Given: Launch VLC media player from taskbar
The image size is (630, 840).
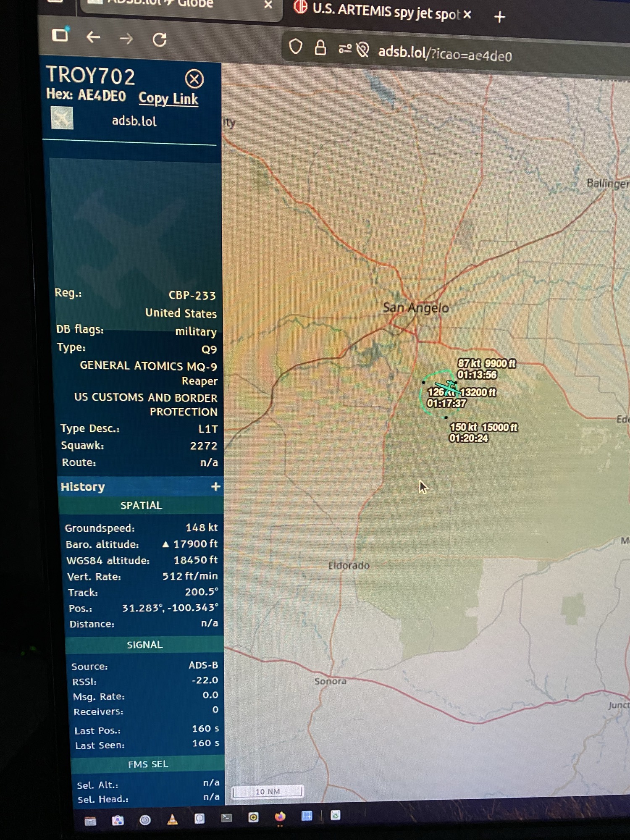Looking at the screenshot, I should click(x=172, y=819).
